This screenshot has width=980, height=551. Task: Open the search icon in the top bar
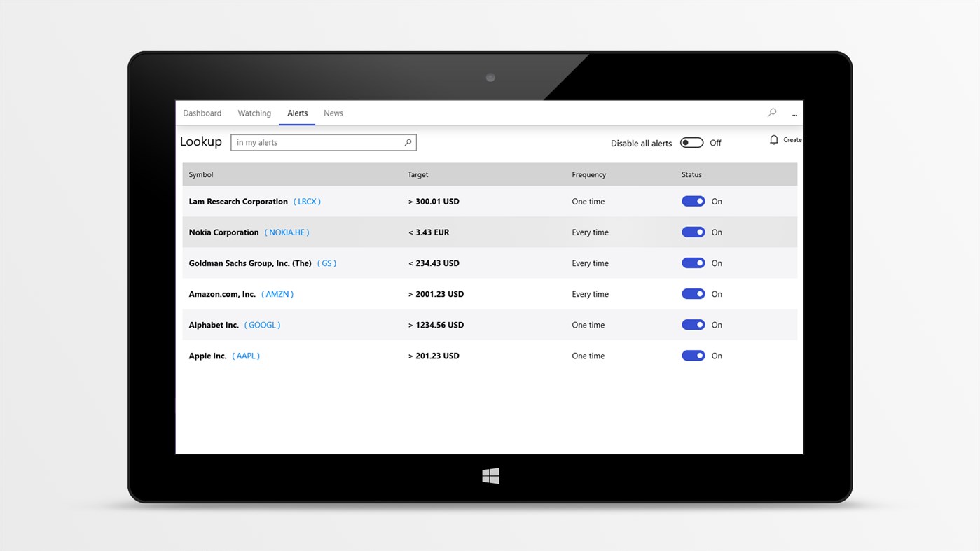click(x=771, y=112)
